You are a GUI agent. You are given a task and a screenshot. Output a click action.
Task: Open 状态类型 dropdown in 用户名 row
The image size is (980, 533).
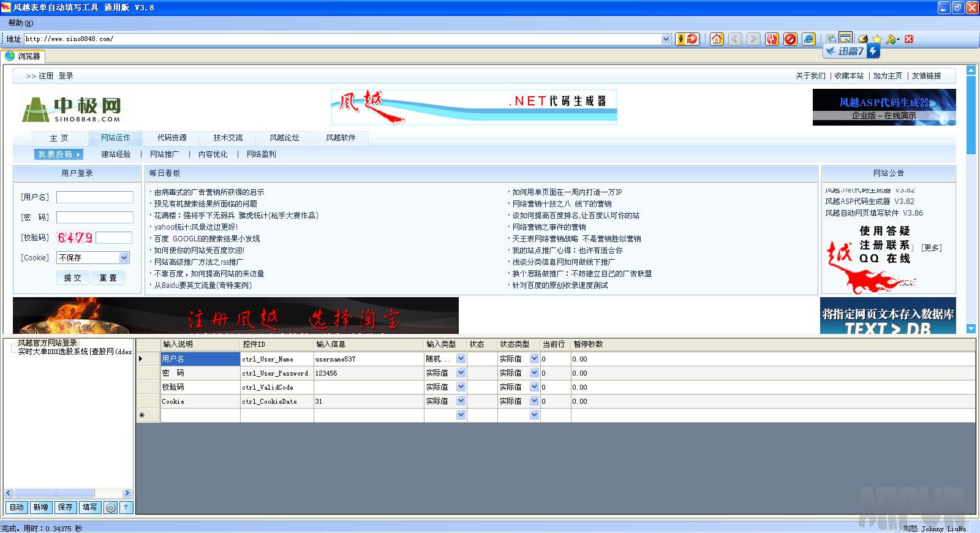point(534,358)
